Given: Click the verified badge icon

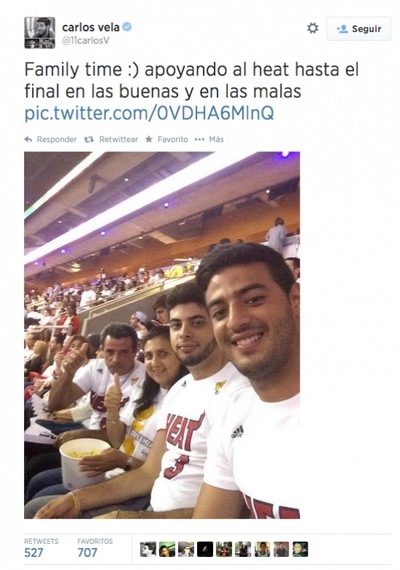Looking at the screenshot, I should coord(127,27).
